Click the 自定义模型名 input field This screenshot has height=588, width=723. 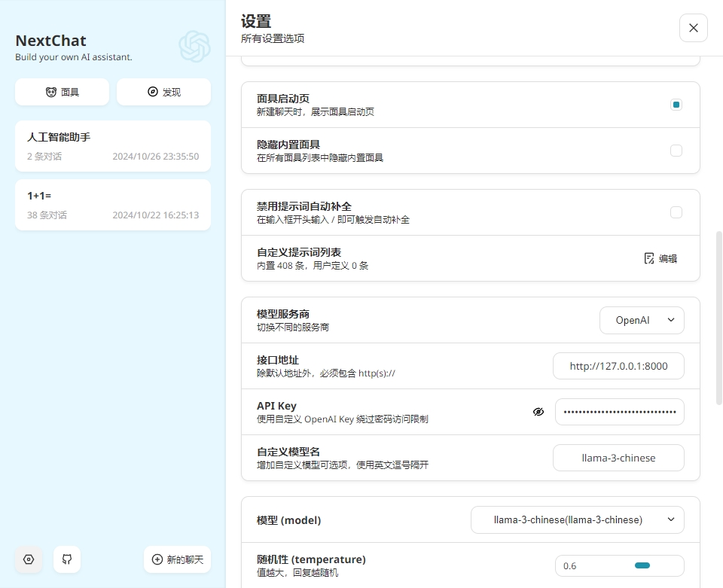click(618, 458)
